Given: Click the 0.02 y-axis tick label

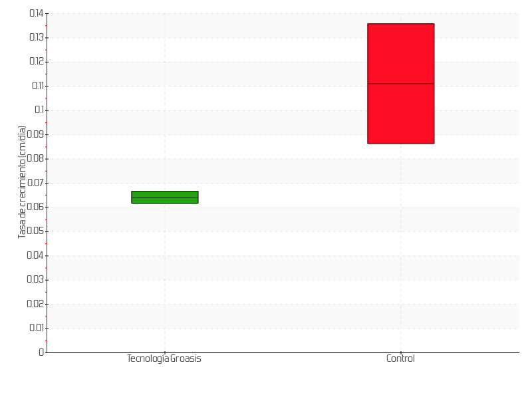Looking at the screenshot, I should 36,304.
